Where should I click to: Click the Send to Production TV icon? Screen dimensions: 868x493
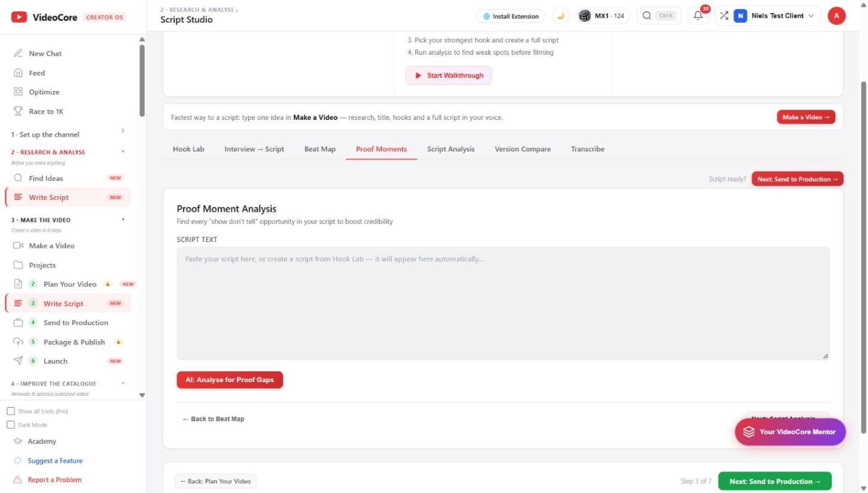pyautogui.click(x=18, y=323)
